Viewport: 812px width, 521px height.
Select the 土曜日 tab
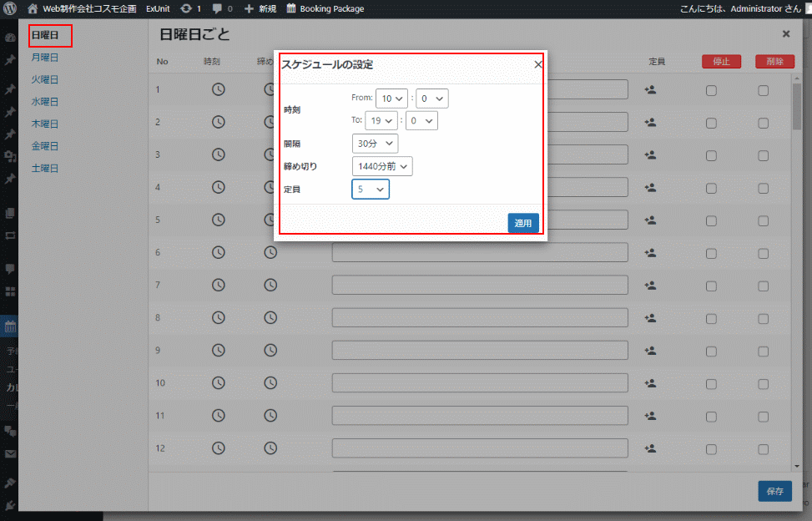pos(45,168)
